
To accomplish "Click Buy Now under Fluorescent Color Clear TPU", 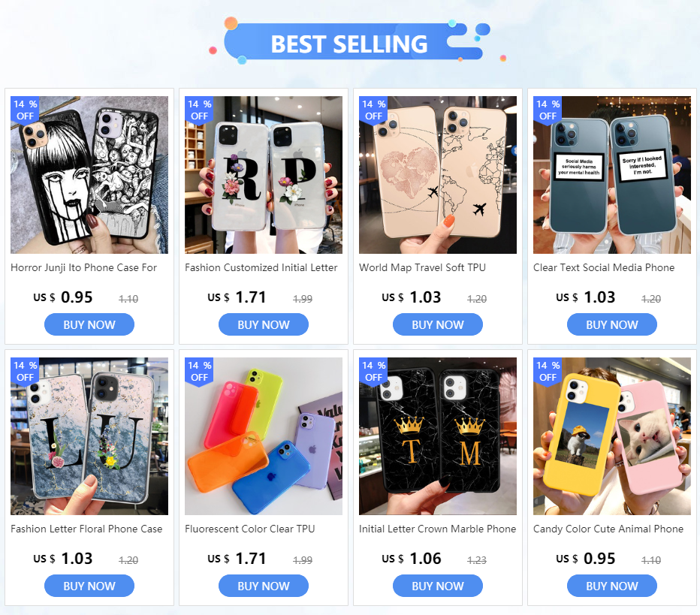I will (264, 586).
